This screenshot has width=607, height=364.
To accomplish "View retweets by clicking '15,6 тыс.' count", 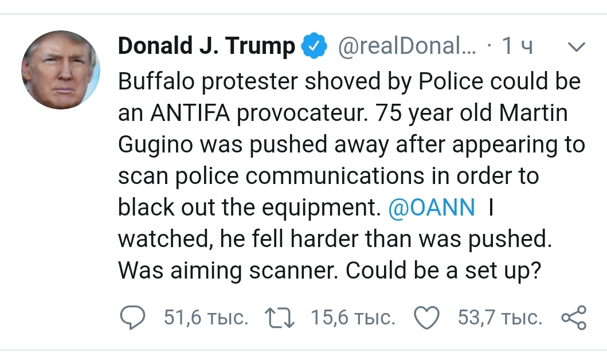I will click(x=353, y=315).
